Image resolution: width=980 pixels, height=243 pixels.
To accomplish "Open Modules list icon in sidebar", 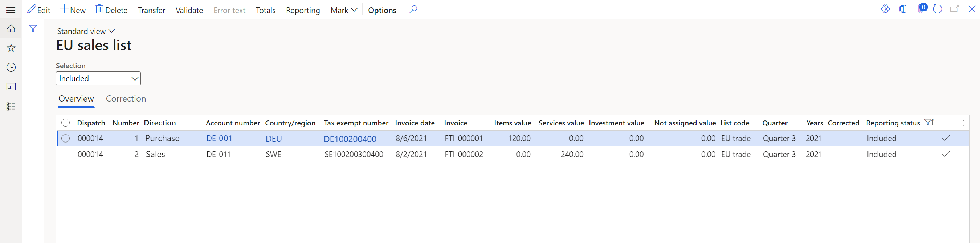I will click(x=11, y=106).
